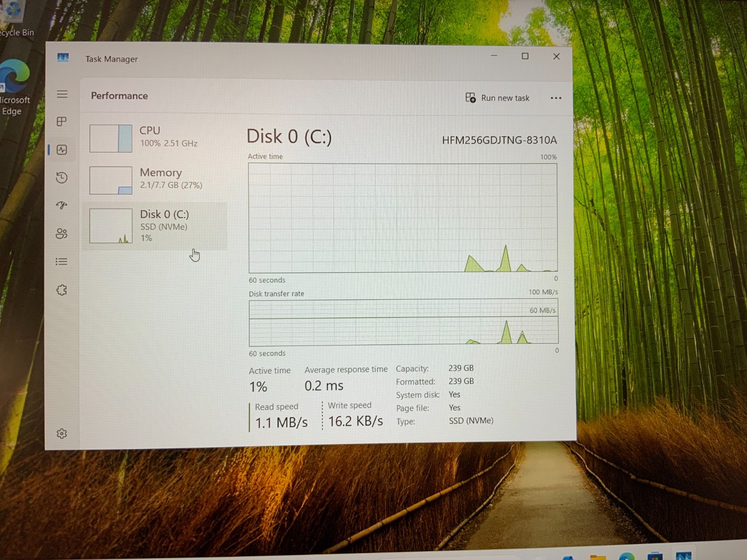Click the disk model HFM256GDJTNG-8310A text
The width and height of the screenshot is (747, 560).
(499, 140)
